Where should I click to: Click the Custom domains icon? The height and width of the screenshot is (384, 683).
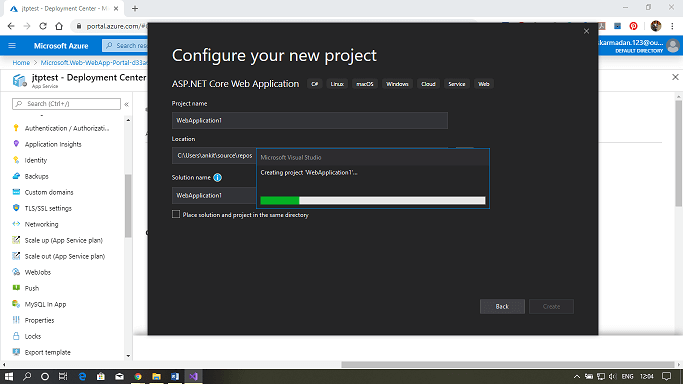[16, 192]
